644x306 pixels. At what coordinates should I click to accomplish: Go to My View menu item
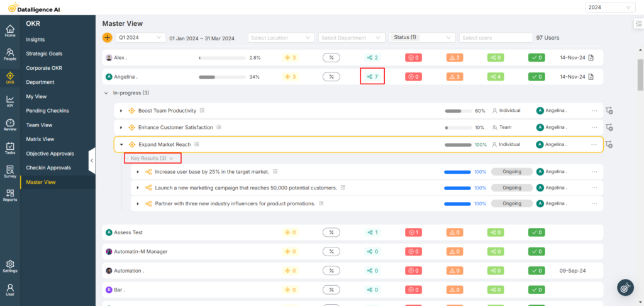(x=36, y=97)
